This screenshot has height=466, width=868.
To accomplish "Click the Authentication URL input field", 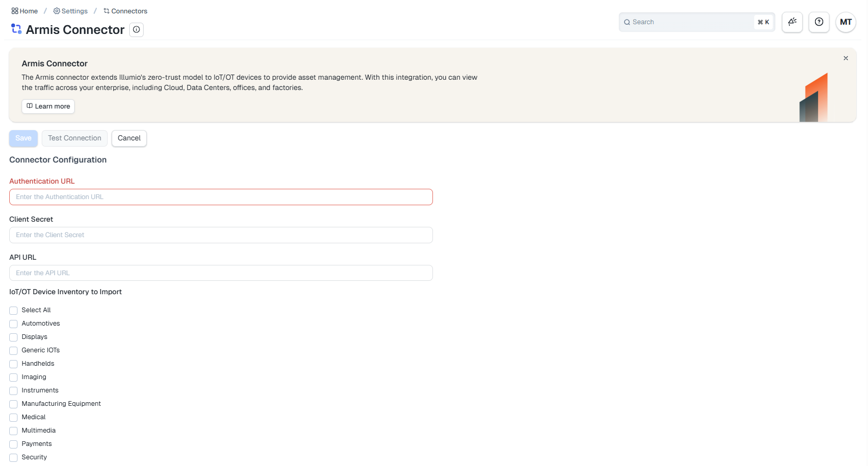I will [x=221, y=197].
